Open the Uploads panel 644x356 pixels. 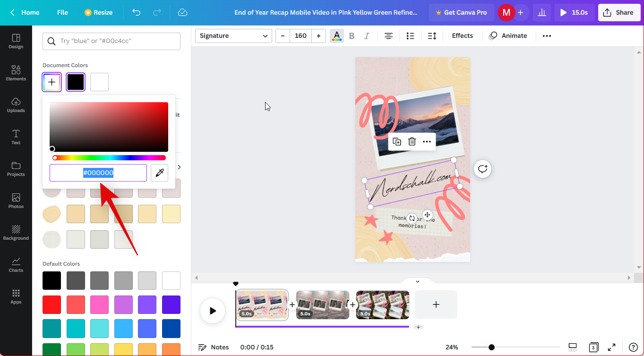click(16, 104)
